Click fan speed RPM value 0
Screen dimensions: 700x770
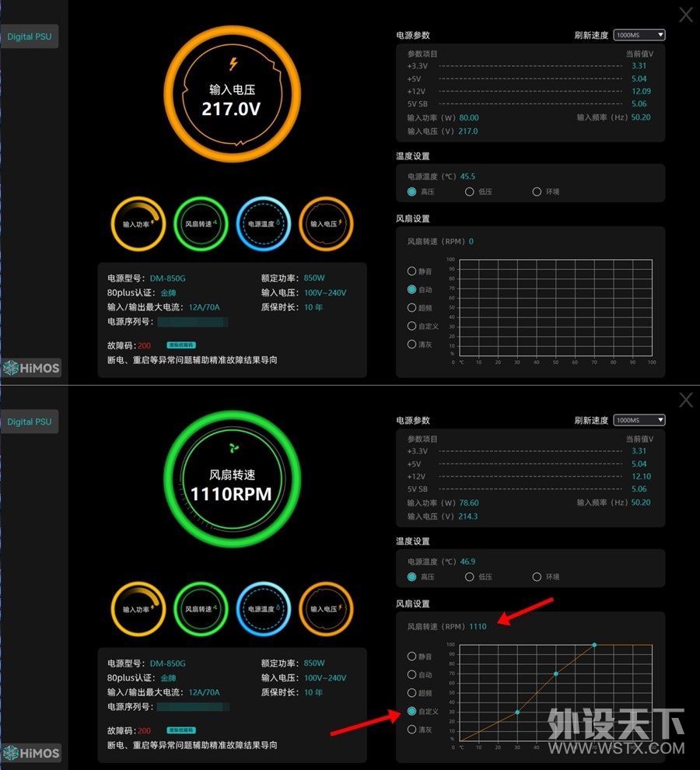click(471, 242)
